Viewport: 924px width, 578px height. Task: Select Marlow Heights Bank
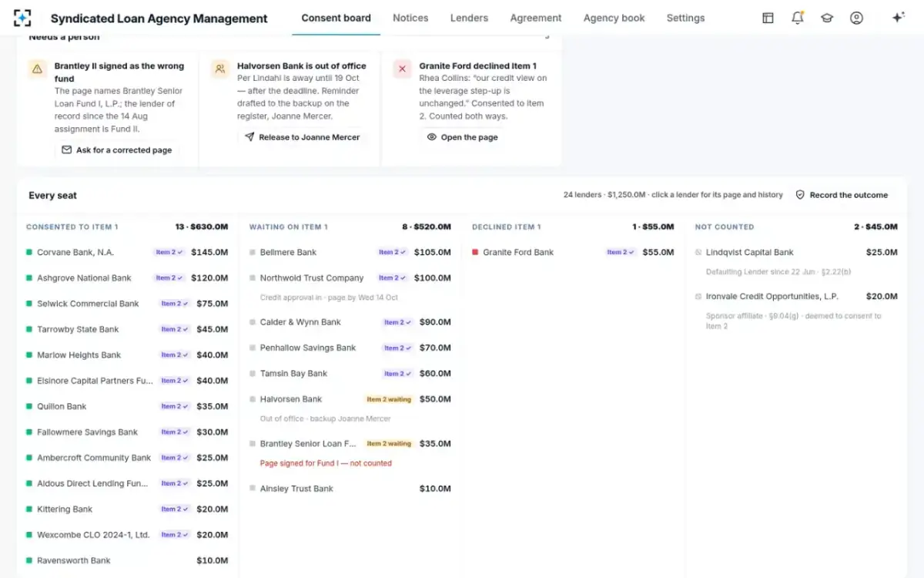tap(127, 355)
